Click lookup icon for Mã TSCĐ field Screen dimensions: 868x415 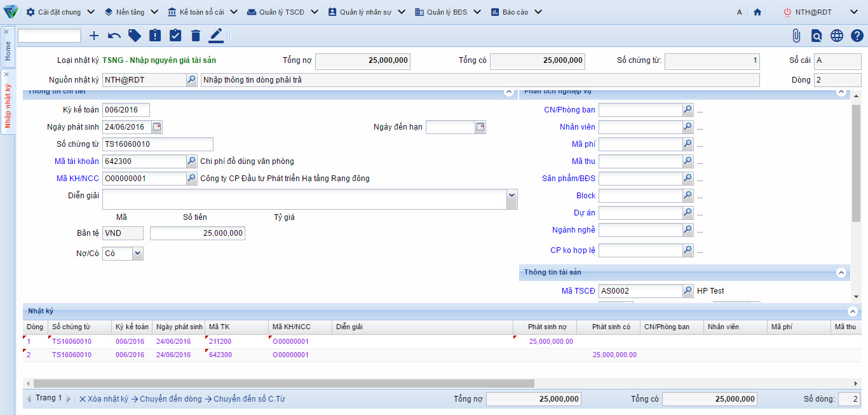click(688, 291)
